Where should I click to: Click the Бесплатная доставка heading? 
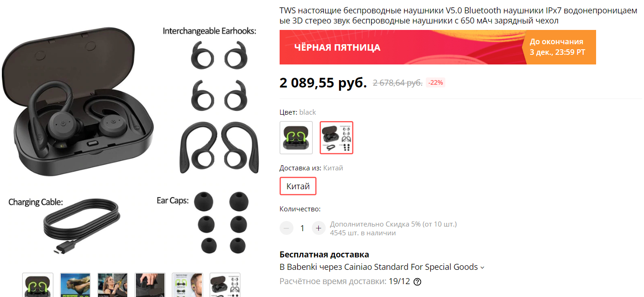(x=324, y=255)
